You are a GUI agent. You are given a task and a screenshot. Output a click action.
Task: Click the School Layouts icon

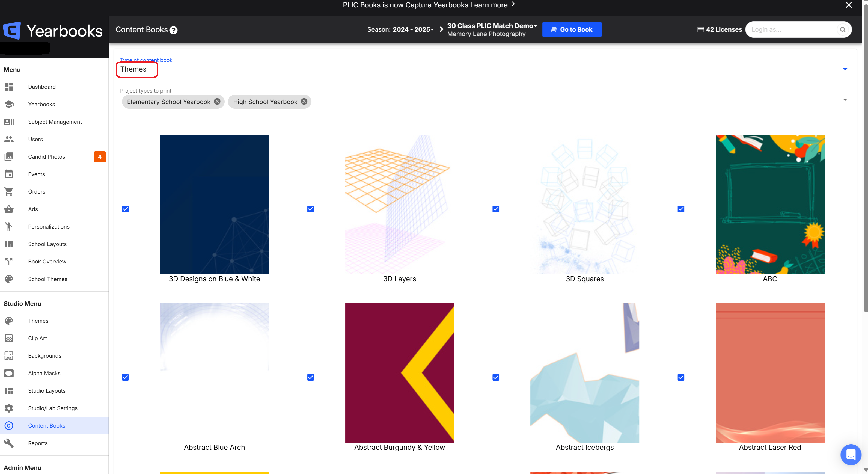9,244
